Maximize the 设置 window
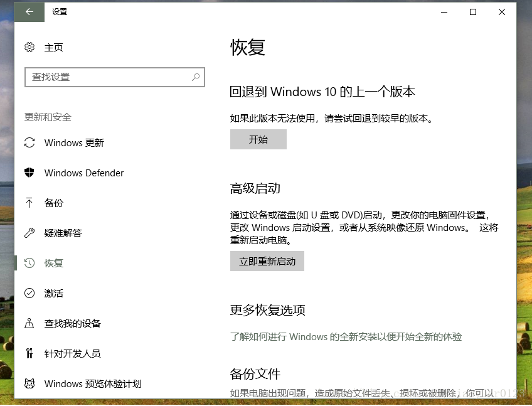 (x=473, y=12)
